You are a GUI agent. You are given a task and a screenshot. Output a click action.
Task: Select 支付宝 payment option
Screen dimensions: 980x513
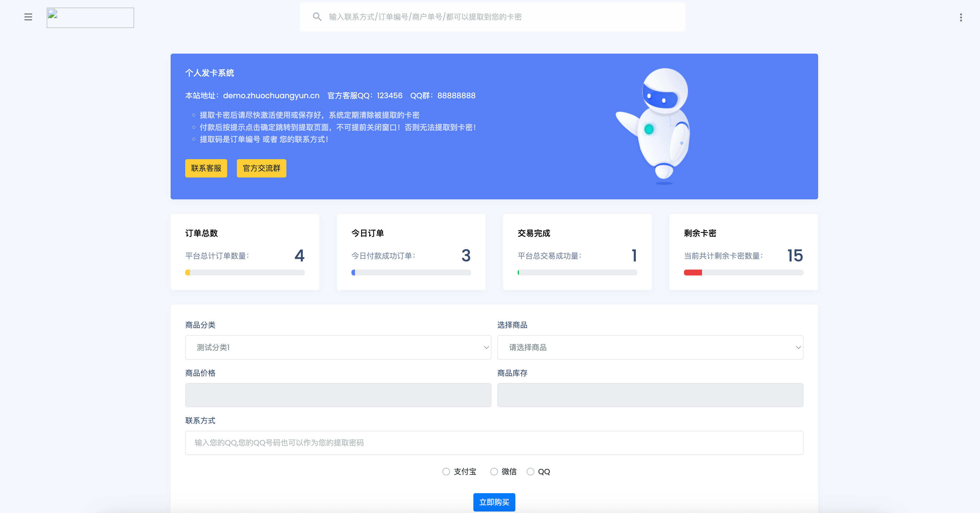pyautogui.click(x=446, y=472)
